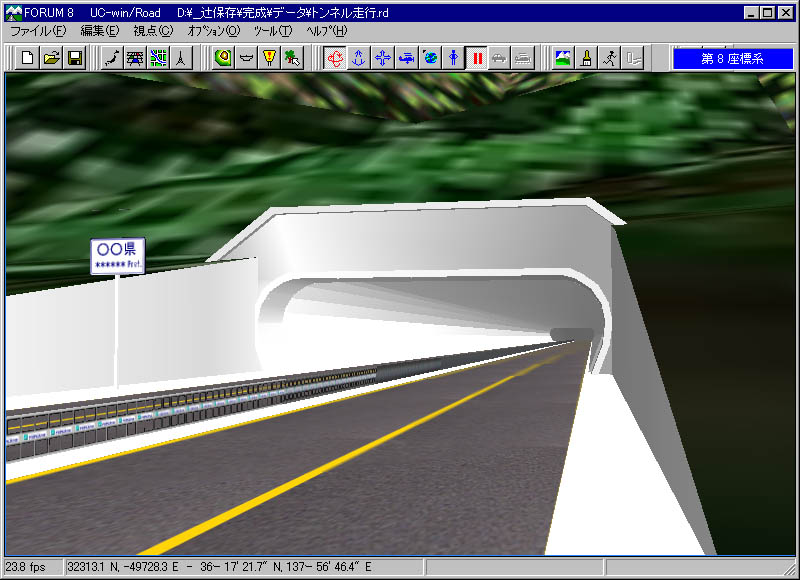Click the Japan map outline icon
The image size is (800, 580).
pos(113,58)
